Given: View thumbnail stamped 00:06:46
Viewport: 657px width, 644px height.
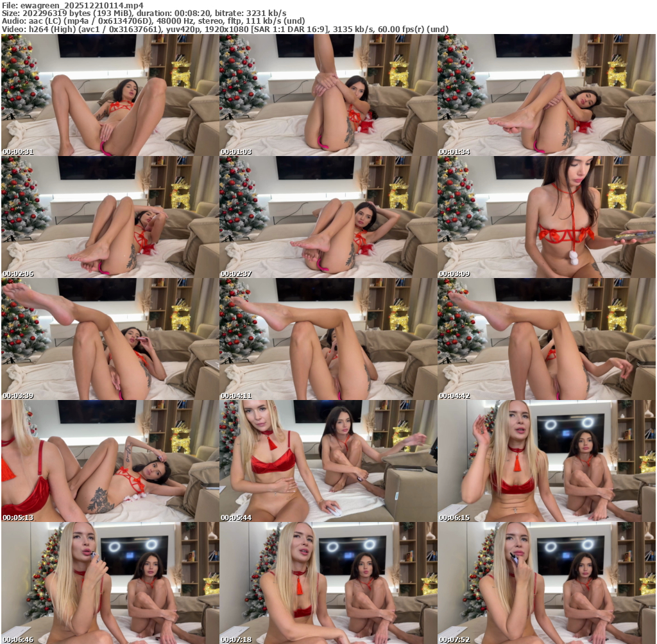Looking at the screenshot, I should (x=110, y=583).
